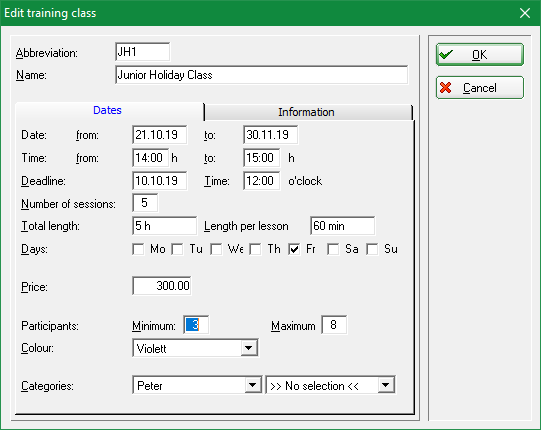Check the Su day checkbox
Viewport: 541px width, 430px height.
tap(372, 249)
